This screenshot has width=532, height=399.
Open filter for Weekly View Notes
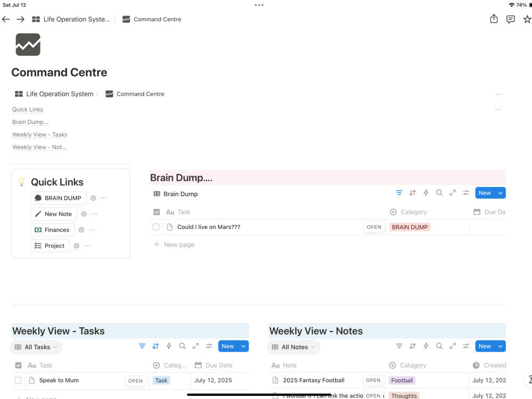click(x=399, y=346)
